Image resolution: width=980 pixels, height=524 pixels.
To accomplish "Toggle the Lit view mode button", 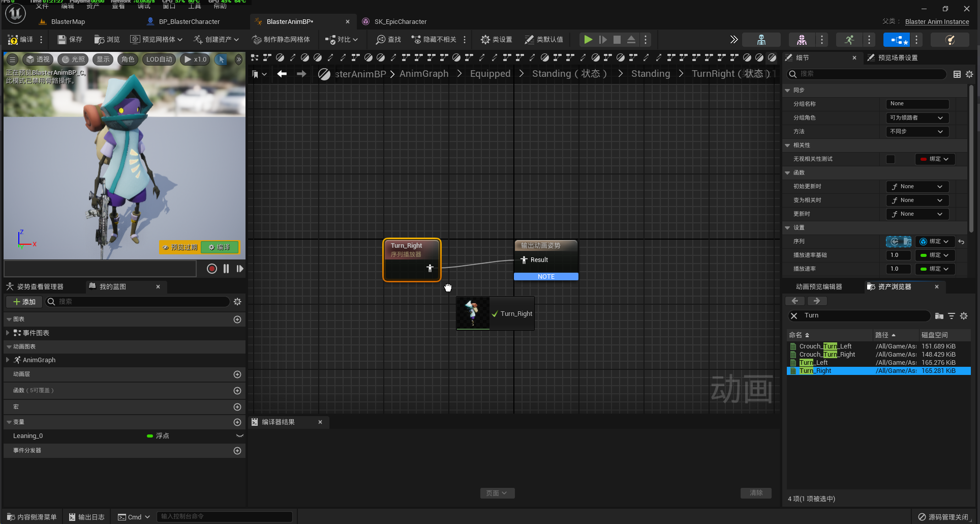I will [x=73, y=59].
